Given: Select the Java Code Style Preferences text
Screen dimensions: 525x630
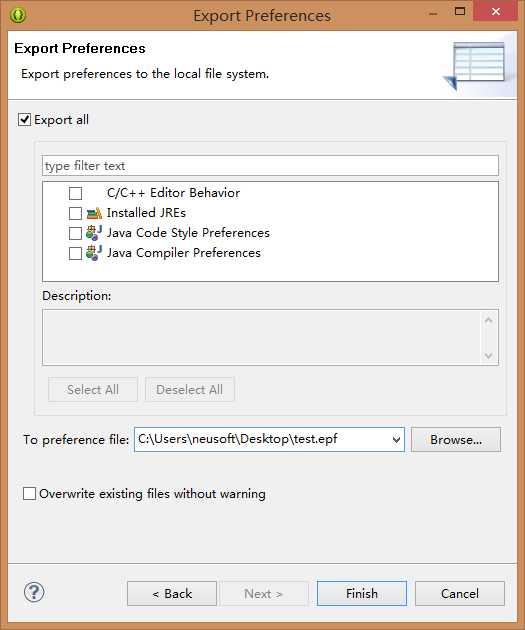Looking at the screenshot, I should 188,233.
